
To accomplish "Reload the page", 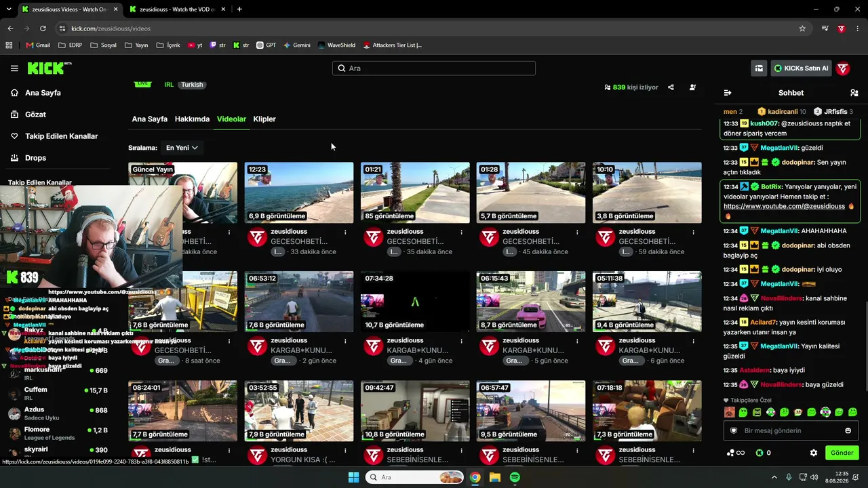I will 43,28.
